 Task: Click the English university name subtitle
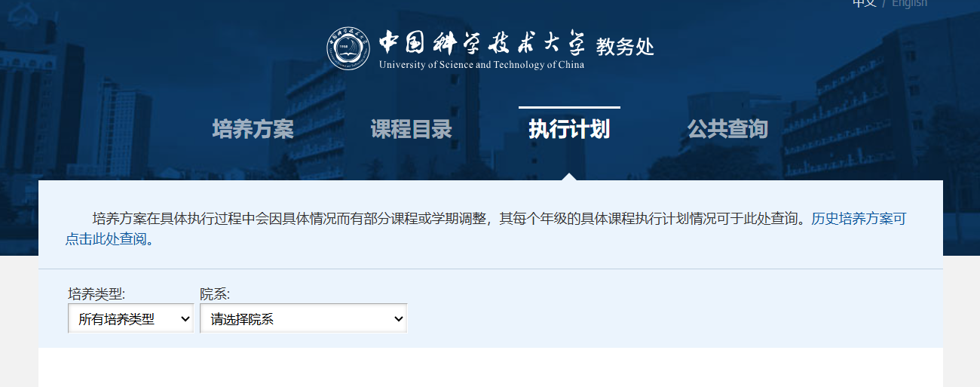(482, 65)
